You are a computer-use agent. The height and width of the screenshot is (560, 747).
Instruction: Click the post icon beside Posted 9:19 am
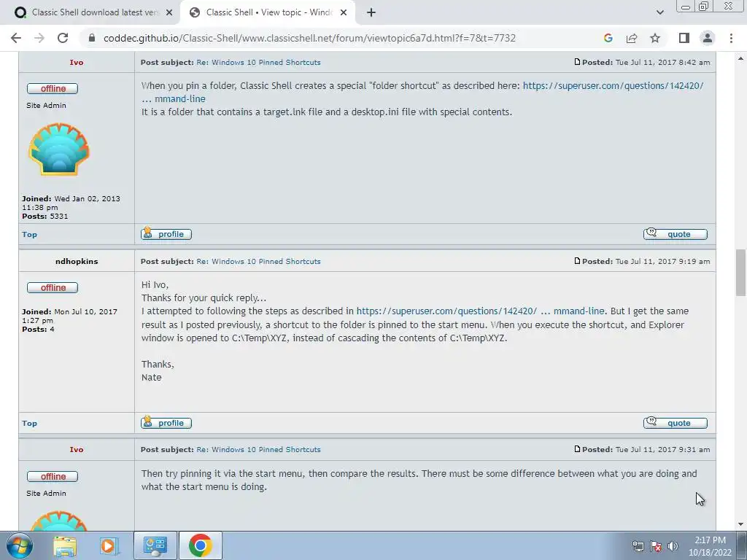[x=577, y=261]
